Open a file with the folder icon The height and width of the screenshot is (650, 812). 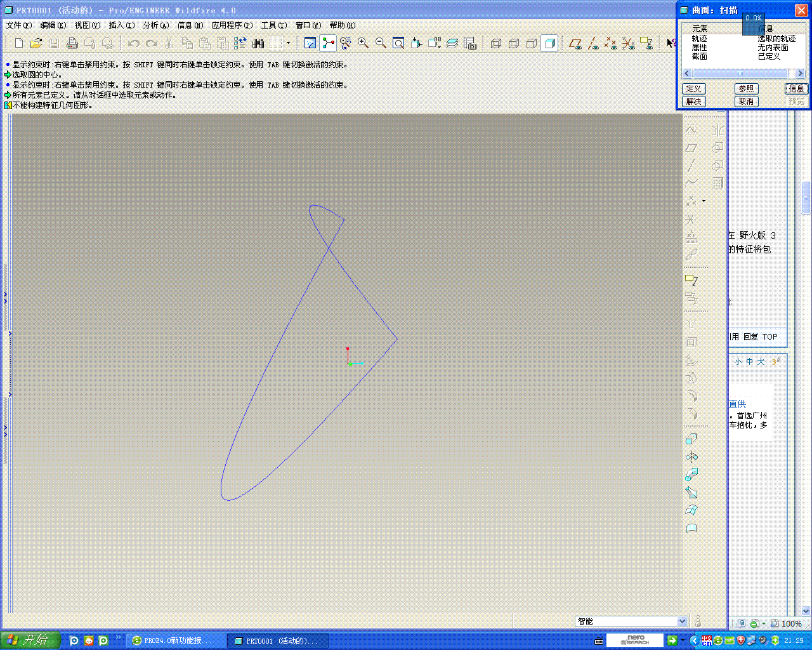point(36,43)
